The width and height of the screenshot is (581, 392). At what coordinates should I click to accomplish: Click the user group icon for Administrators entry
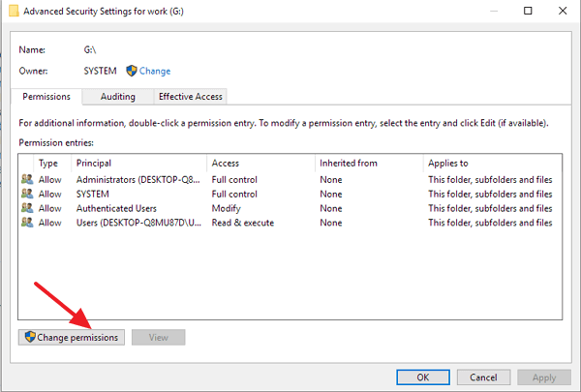26,179
